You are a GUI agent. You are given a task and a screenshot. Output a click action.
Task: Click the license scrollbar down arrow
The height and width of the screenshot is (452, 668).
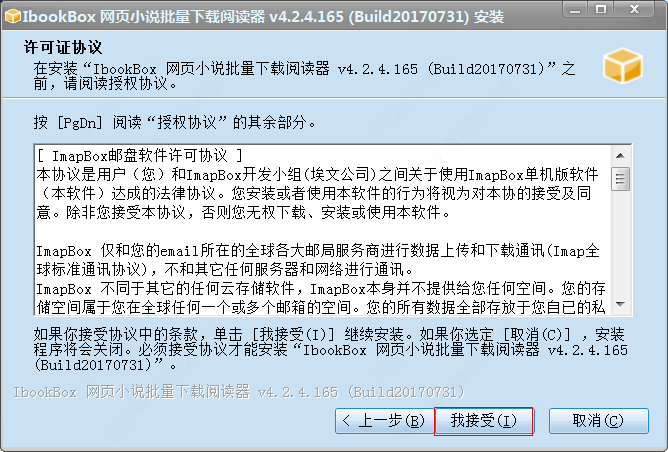(620, 304)
